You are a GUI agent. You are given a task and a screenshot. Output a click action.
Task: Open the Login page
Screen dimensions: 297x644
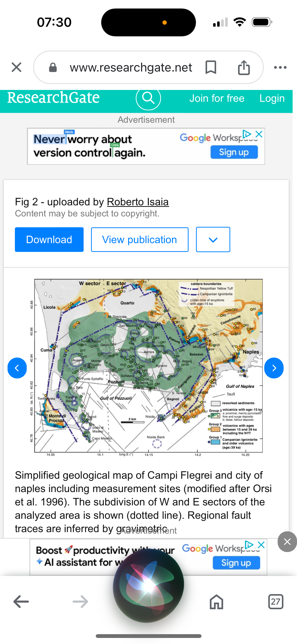point(272,98)
